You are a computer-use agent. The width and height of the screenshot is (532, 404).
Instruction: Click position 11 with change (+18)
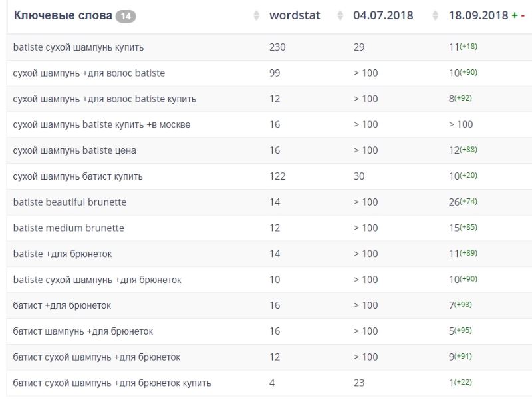(x=463, y=47)
